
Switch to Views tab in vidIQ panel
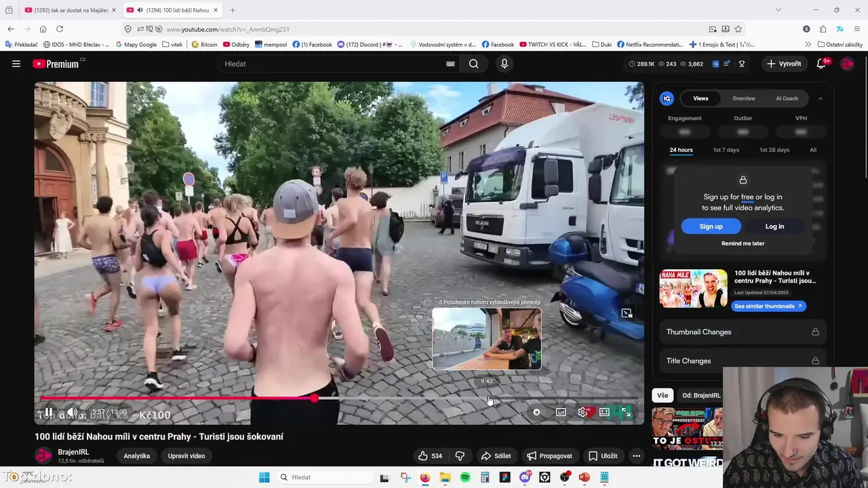click(701, 98)
